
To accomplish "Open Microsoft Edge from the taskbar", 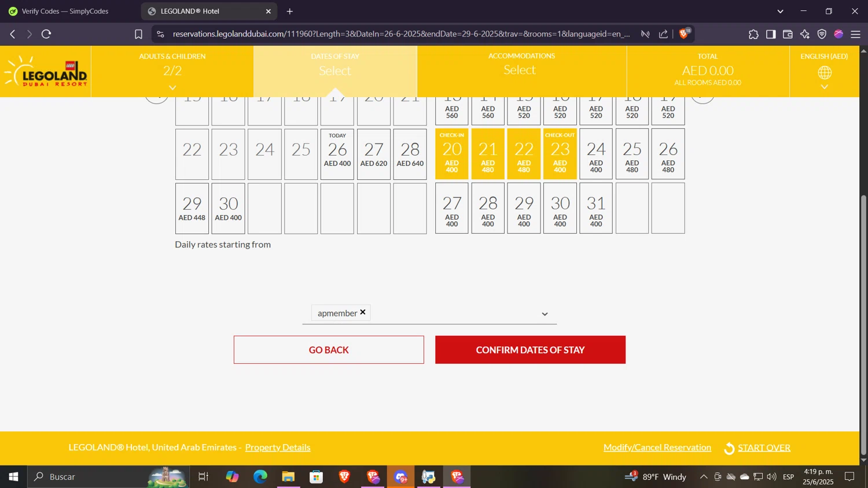I will (260, 476).
